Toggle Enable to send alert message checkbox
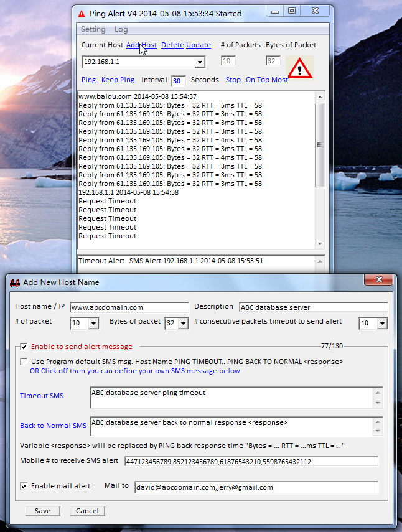This screenshot has width=402, height=532. point(24,347)
